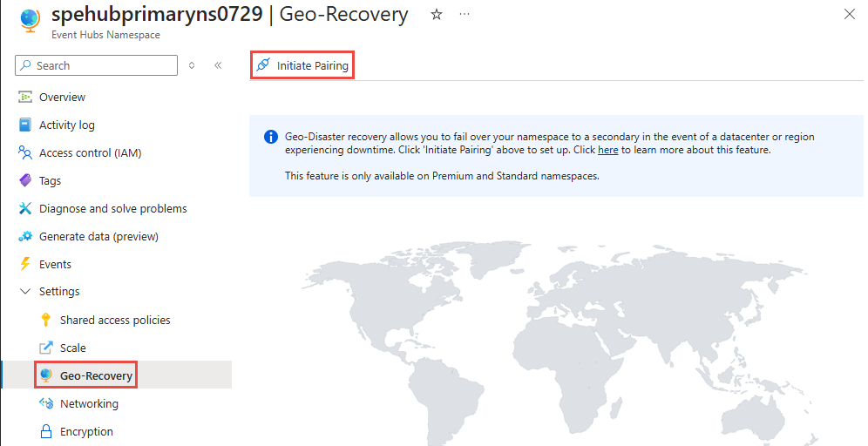
Task: Click the purple Tags icon
Action: (x=25, y=180)
